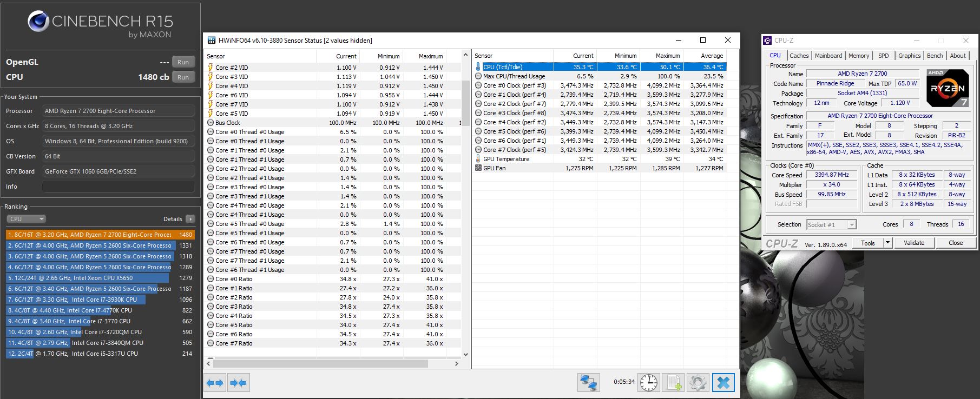The image size is (980, 399).
Task: Open Cinebench ranking CPU dropdown
Action: tap(27, 219)
